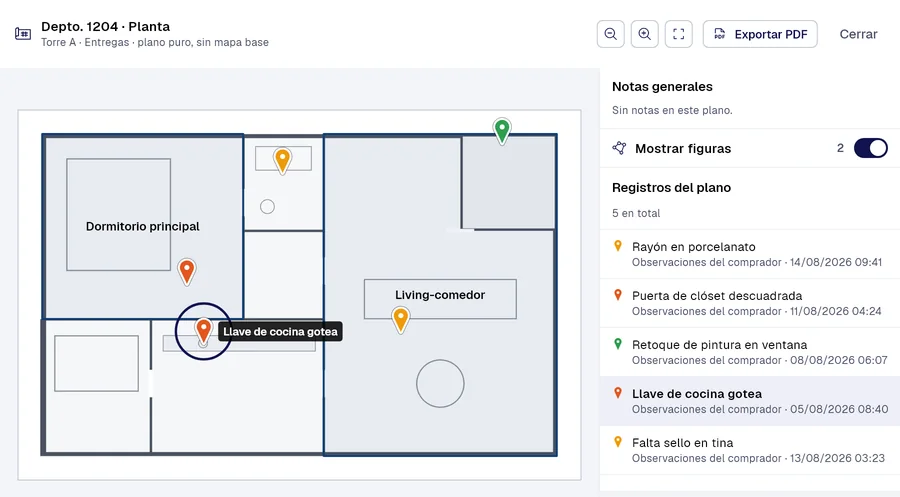Image resolution: width=900 pixels, height=497 pixels.
Task: Click the Depto. 1204 · Planta title
Action: pyautogui.click(x=106, y=26)
